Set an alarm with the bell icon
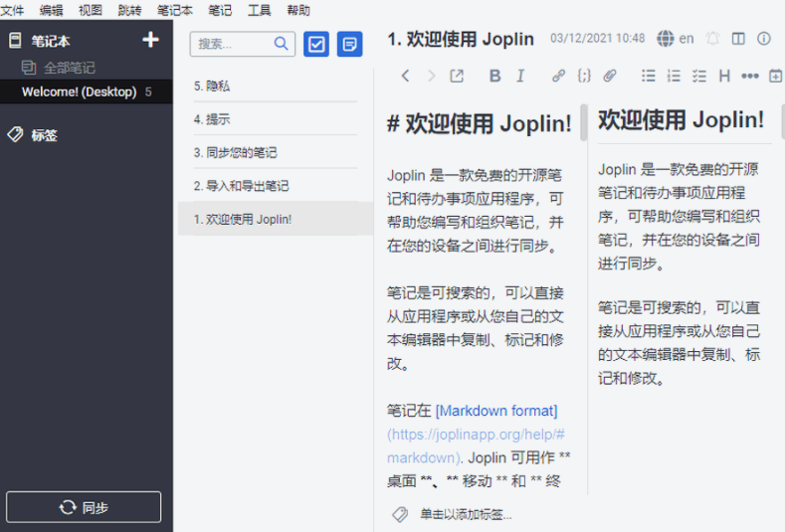 (712, 39)
